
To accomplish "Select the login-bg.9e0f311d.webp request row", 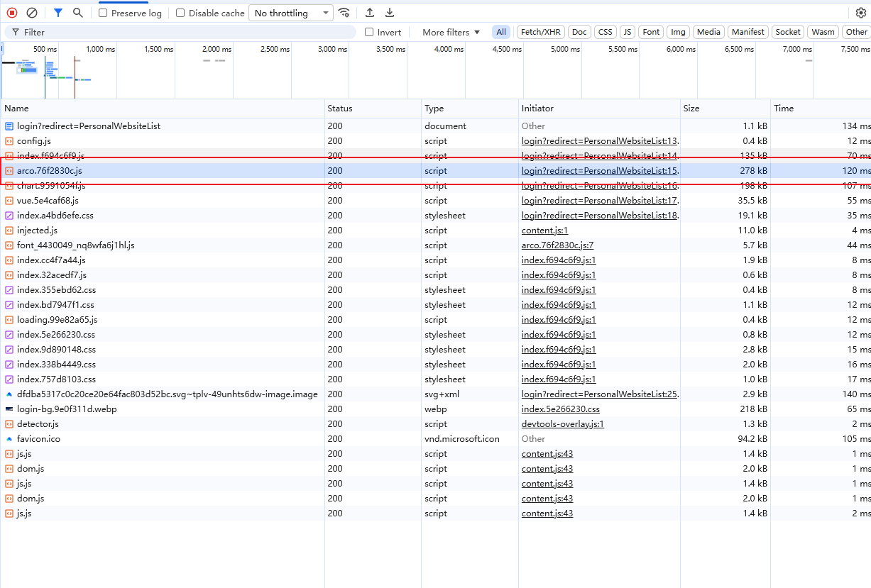I will click(67, 409).
